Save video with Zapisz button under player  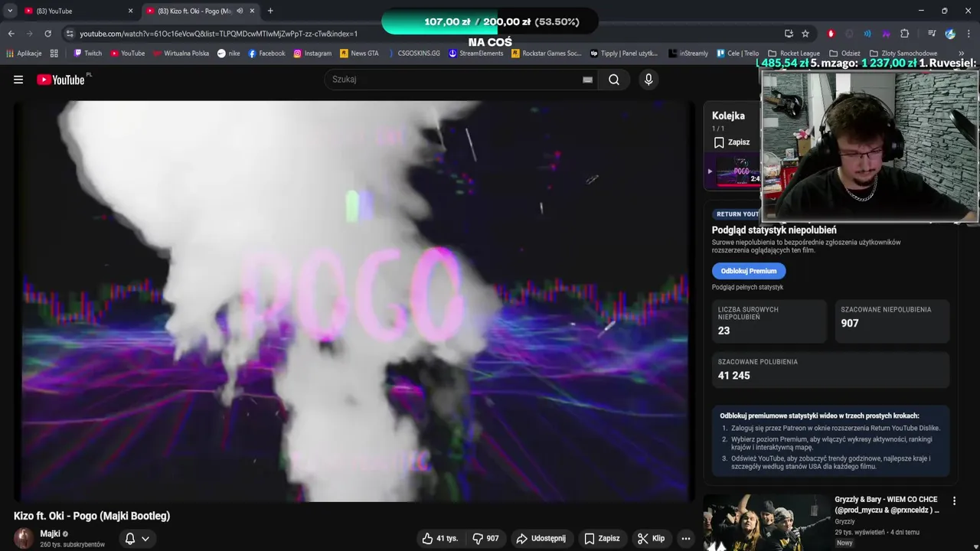[602, 538]
